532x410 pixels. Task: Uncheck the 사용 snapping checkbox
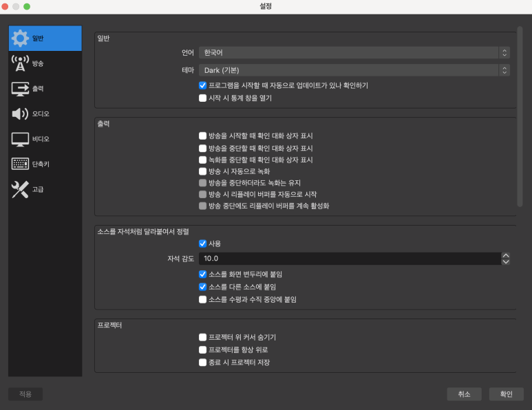click(x=202, y=244)
